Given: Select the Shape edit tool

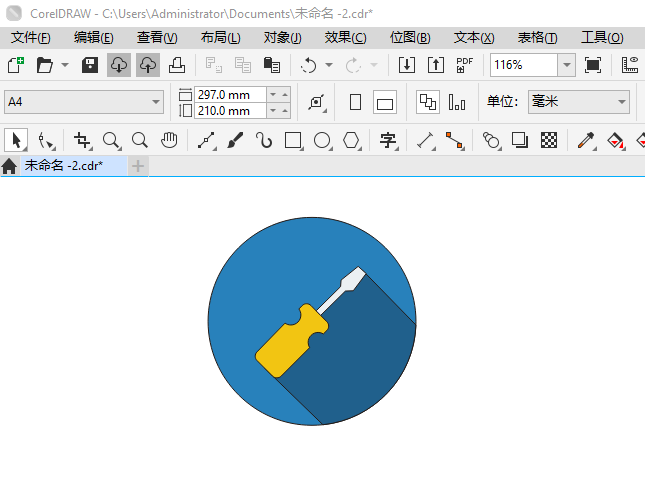Looking at the screenshot, I should (x=46, y=141).
